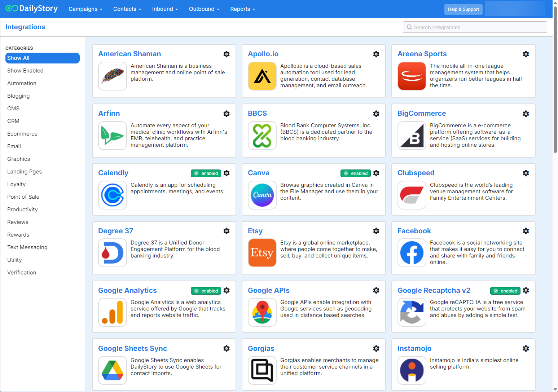Image resolution: width=558 pixels, height=392 pixels.
Task: Click the Canva enabled badge
Action: point(356,173)
